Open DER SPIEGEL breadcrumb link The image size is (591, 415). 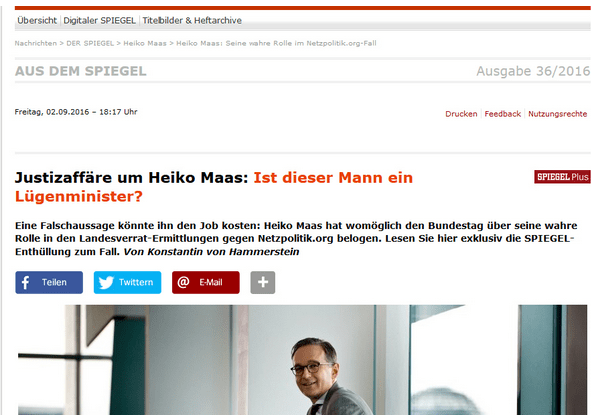90,43
